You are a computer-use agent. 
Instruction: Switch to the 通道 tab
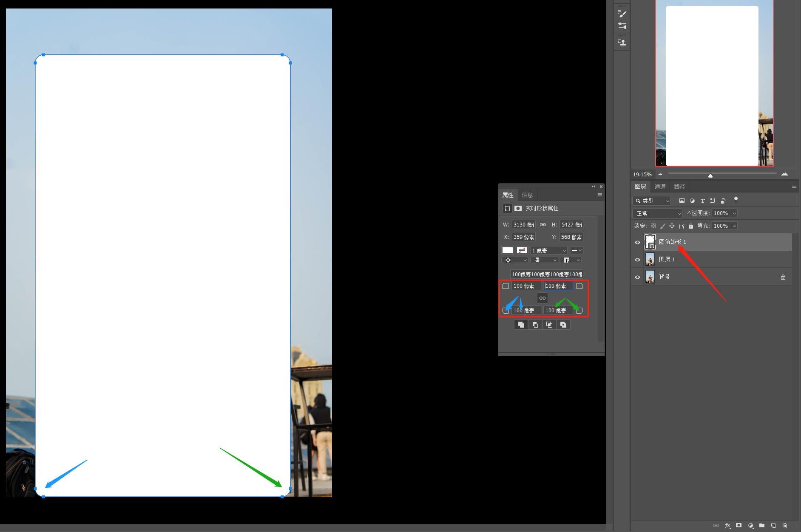click(x=660, y=187)
